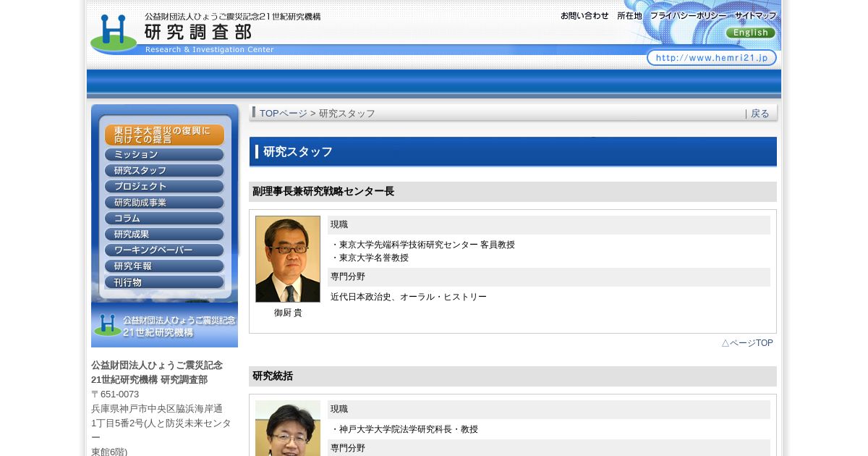Open the 研究年報 menu item
This screenshot has width=868, height=456.
coord(164,266)
